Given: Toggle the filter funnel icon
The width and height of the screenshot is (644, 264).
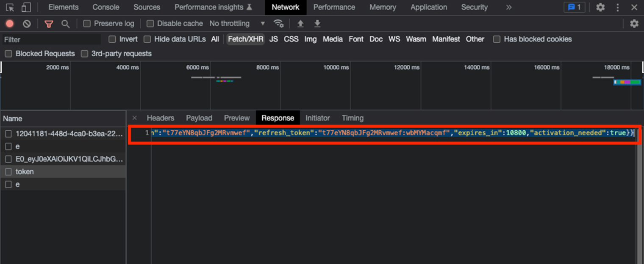Looking at the screenshot, I should [x=49, y=24].
